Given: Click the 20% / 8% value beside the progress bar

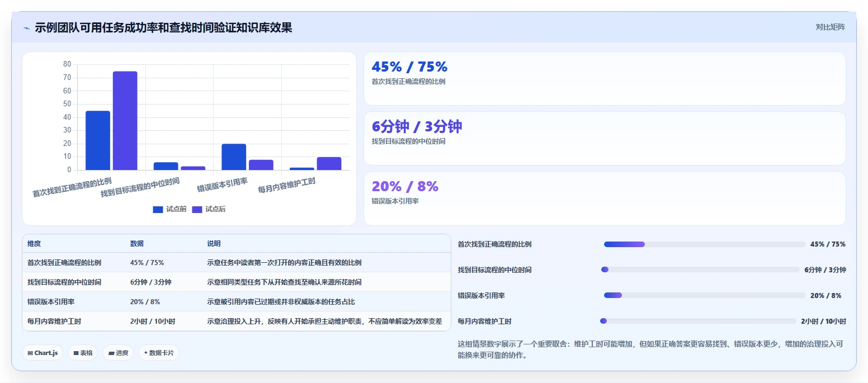Looking at the screenshot, I should (825, 296).
